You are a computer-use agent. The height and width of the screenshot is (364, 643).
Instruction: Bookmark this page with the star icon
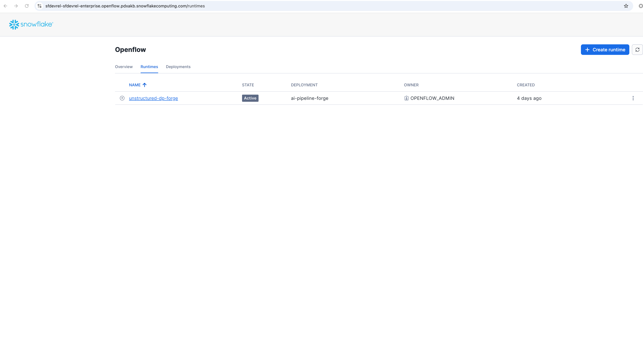click(626, 6)
